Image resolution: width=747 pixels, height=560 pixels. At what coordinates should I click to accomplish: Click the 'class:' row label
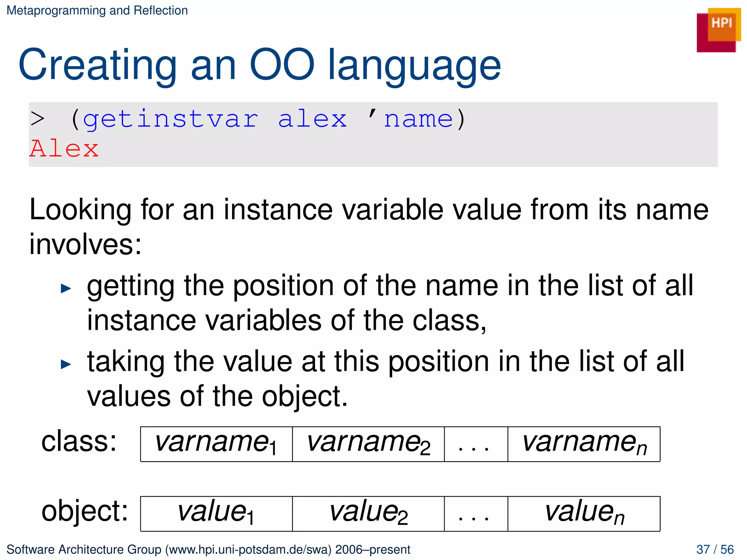coord(79,442)
